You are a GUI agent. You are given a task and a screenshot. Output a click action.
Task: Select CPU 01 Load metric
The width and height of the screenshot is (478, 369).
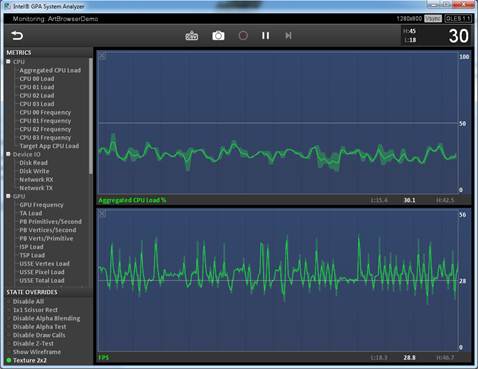[37, 87]
